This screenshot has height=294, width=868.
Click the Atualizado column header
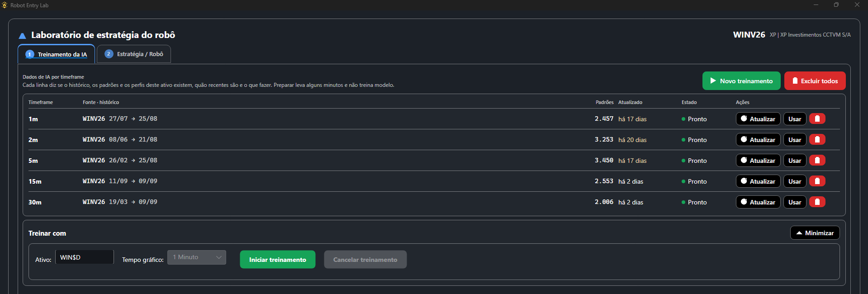click(x=630, y=102)
